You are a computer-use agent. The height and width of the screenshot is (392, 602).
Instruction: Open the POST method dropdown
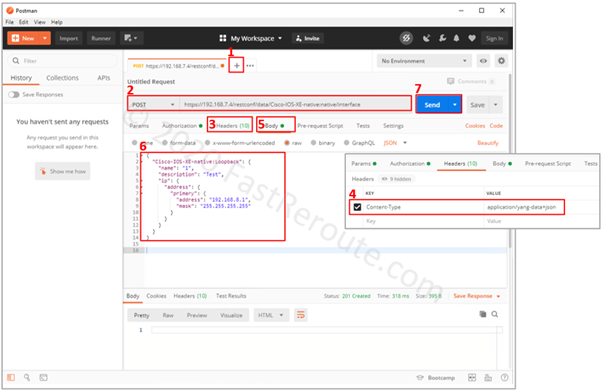pos(153,104)
